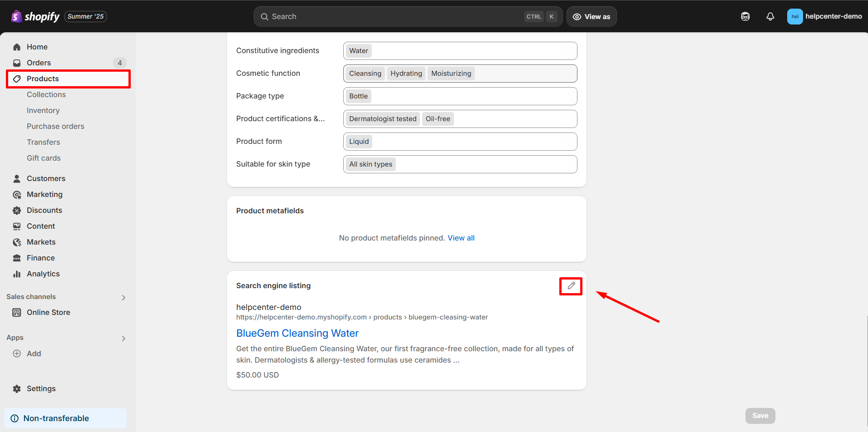Click the Cosmetic function field
The width and height of the screenshot is (868, 432).
coord(522,74)
